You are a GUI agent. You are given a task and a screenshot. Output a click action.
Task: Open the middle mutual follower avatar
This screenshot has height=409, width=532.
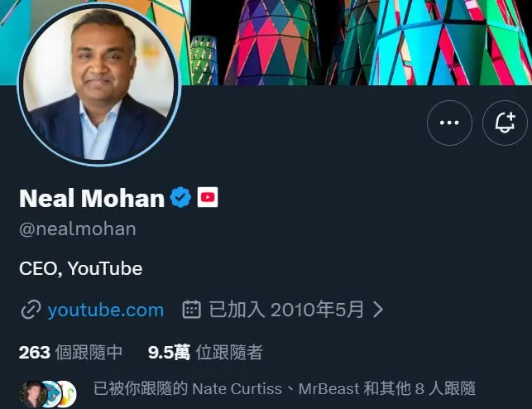click(x=53, y=394)
